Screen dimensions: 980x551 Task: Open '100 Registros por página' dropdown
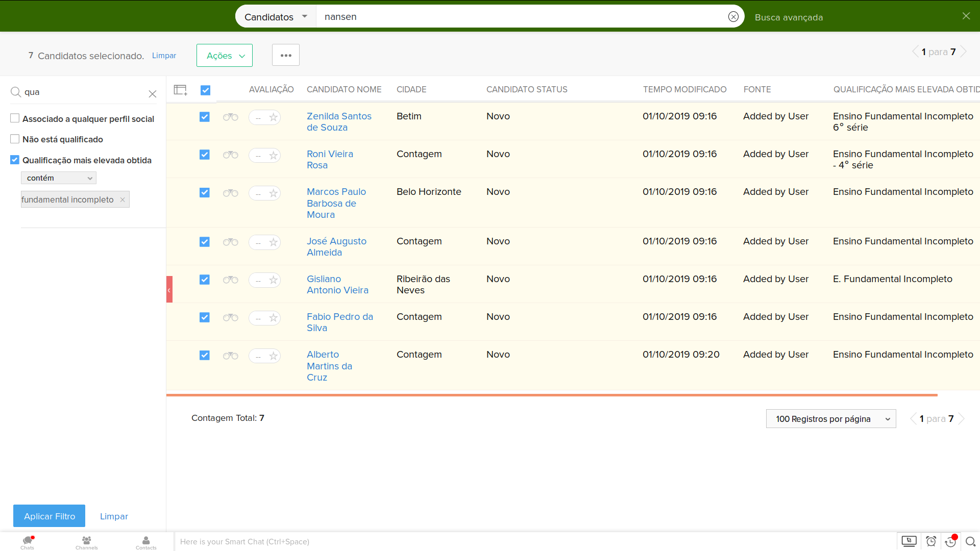coord(830,419)
